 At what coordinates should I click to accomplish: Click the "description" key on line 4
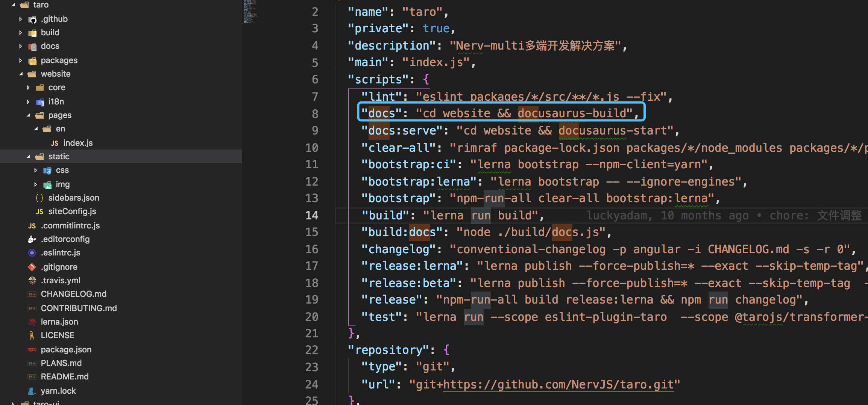pos(392,46)
